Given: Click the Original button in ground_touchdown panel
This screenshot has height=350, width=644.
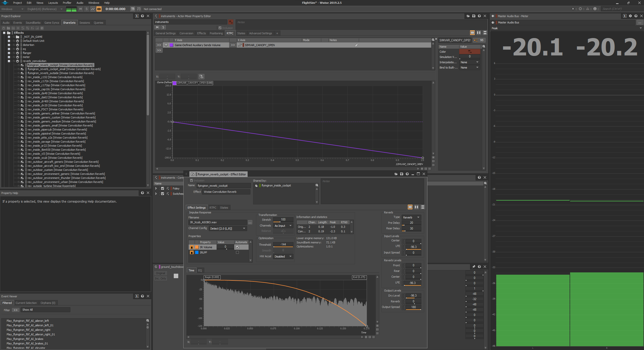Looking at the screenshot, I should tap(160, 273).
